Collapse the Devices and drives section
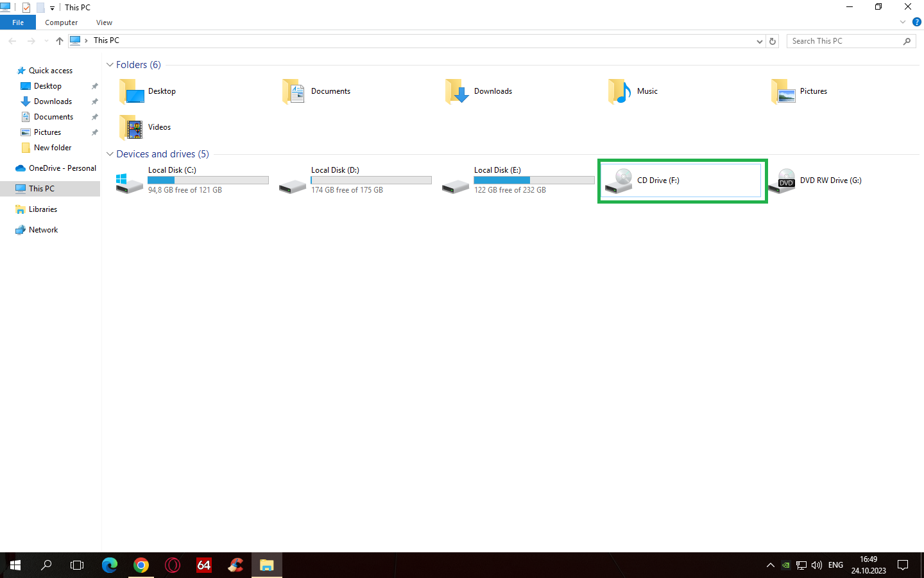The image size is (924, 578). [110, 154]
